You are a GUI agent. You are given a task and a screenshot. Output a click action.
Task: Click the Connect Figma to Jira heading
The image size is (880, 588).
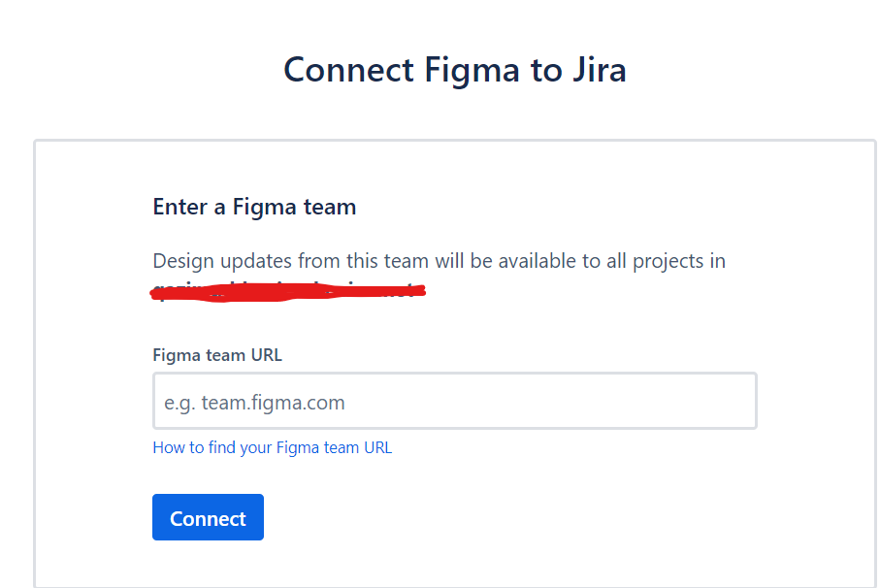coord(454,70)
